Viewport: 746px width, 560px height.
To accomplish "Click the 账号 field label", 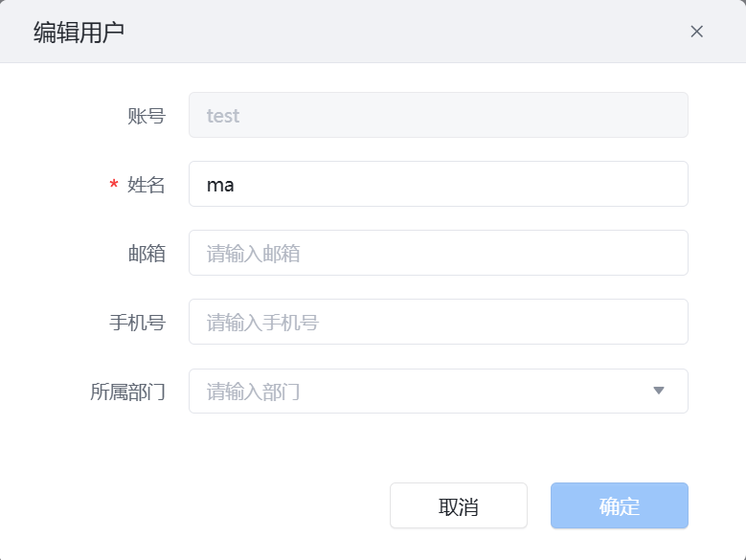I will tap(147, 116).
